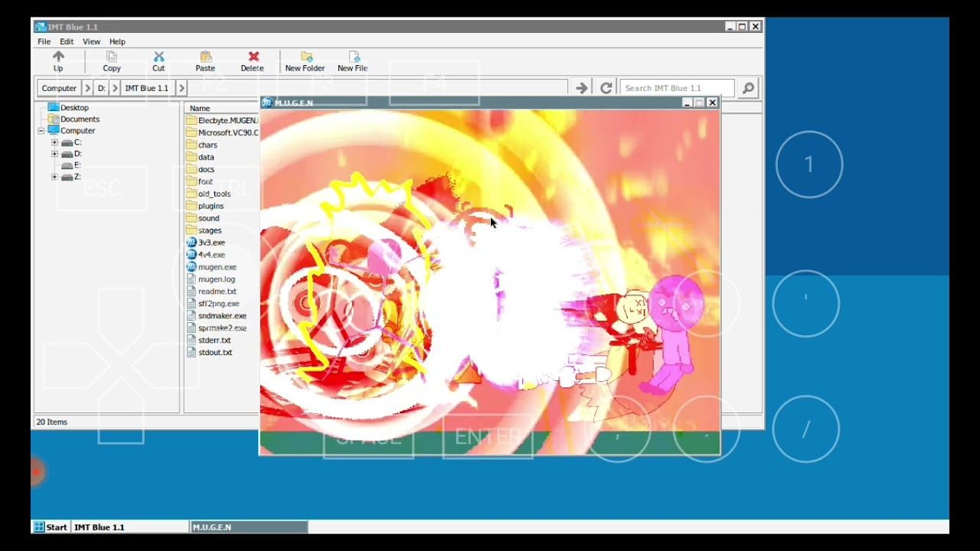The width and height of the screenshot is (980, 551).
Task: Select the stderr.txt file
Action: (x=208, y=341)
